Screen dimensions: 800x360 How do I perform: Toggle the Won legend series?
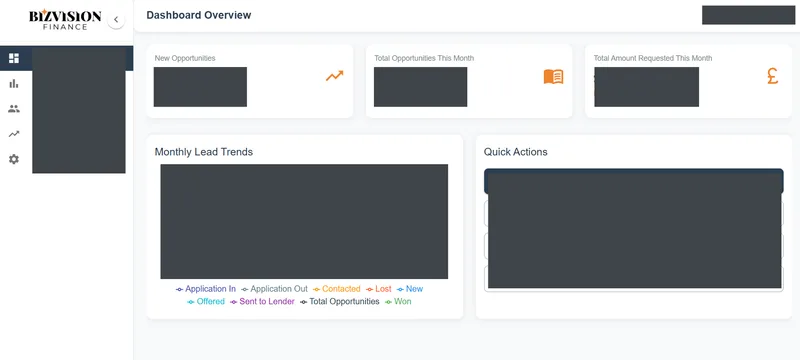pyautogui.click(x=398, y=301)
